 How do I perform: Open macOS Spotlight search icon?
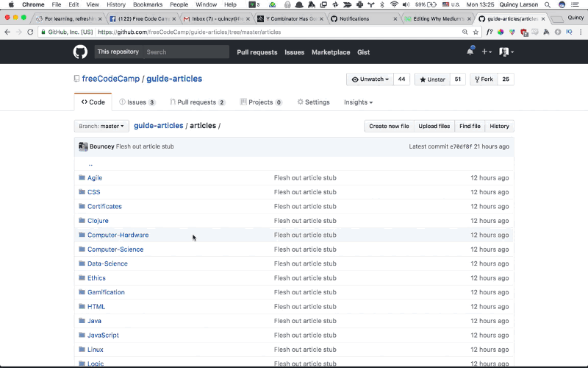(547, 4)
